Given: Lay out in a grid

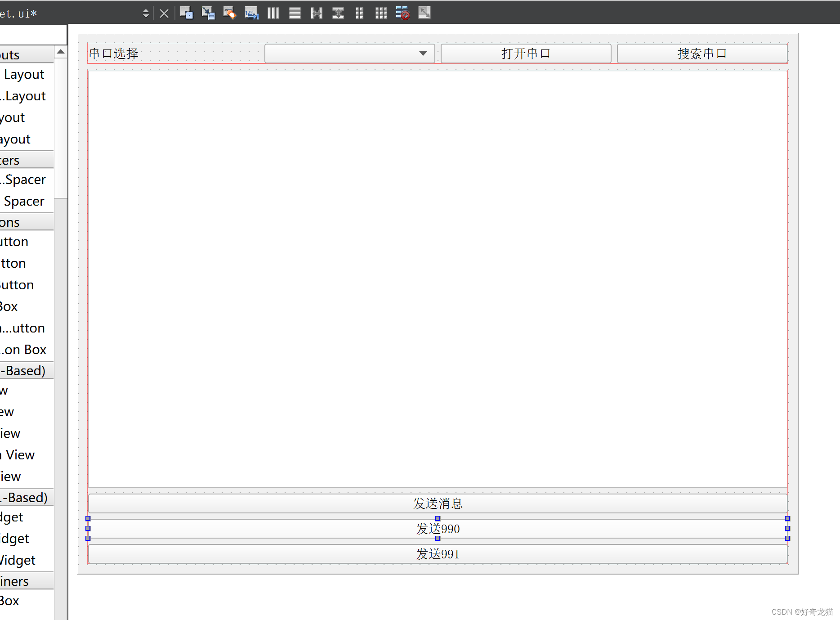Looking at the screenshot, I should 381,13.
